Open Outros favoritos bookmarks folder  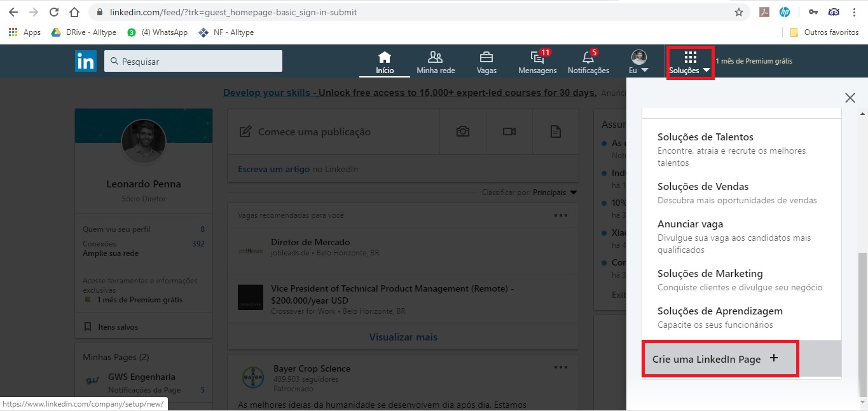tap(824, 32)
